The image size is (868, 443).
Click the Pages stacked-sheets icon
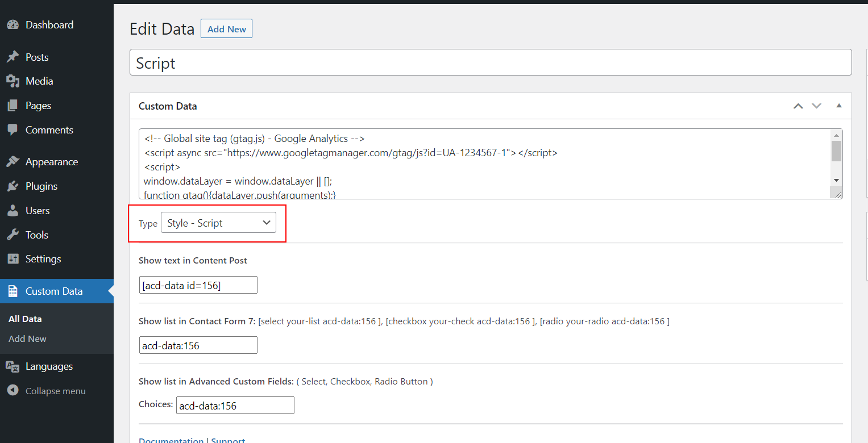tap(13, 106)
